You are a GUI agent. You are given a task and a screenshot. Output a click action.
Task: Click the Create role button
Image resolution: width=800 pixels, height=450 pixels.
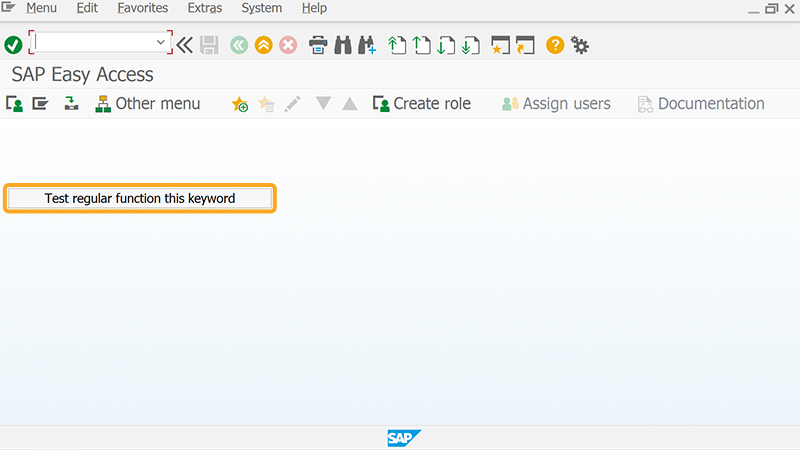[422, 104]
